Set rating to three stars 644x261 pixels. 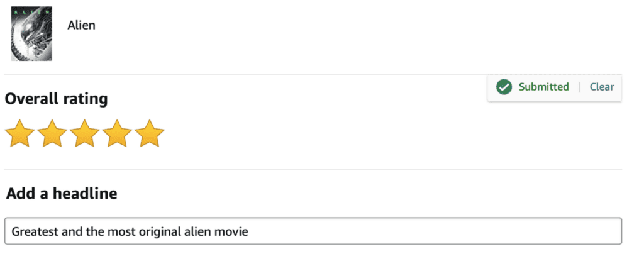(x=84, y=133)
